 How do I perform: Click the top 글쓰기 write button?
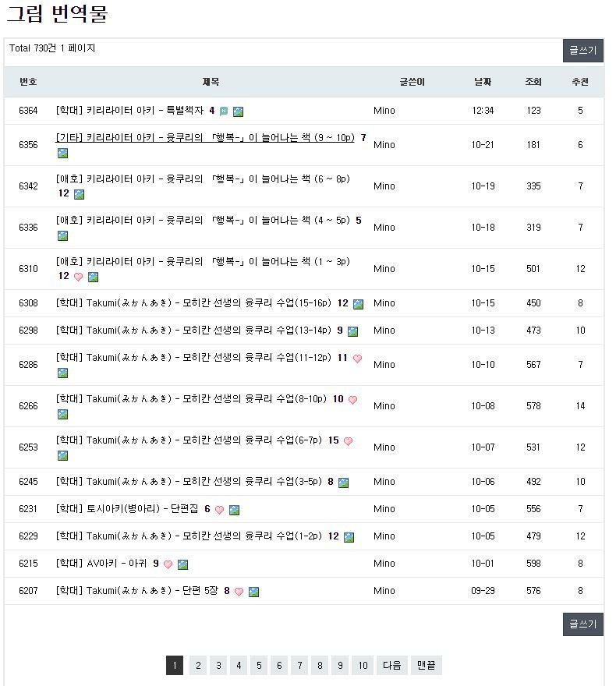tap(582, 51)
